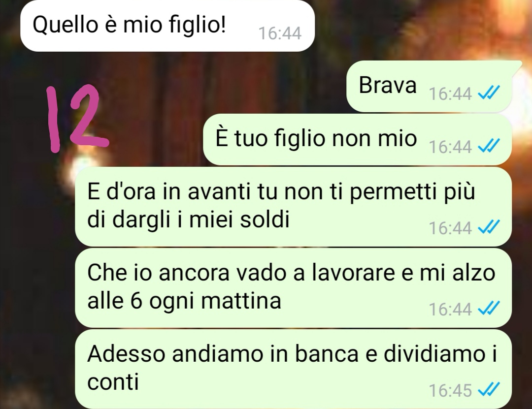
Task: Select the received message "Quello è mio figlio!"
Action: click(167, 26)
